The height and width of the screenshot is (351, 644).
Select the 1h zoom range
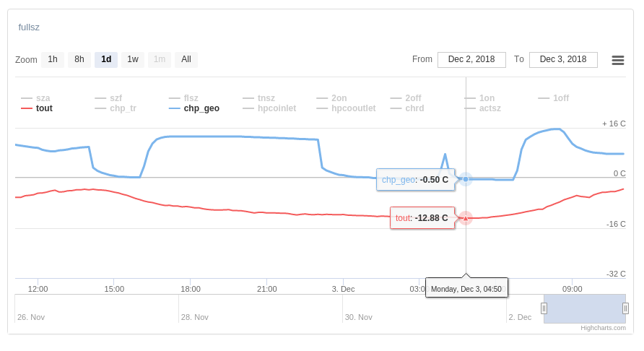tap(53, 59)
